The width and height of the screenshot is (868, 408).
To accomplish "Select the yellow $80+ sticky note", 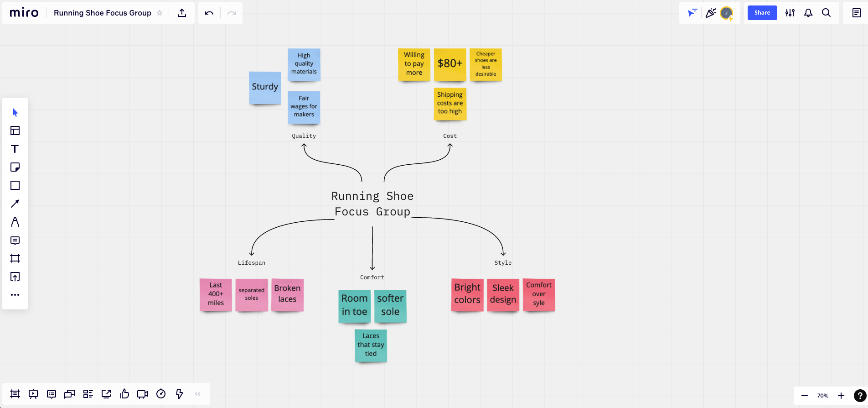I will (x=450, y=64).
